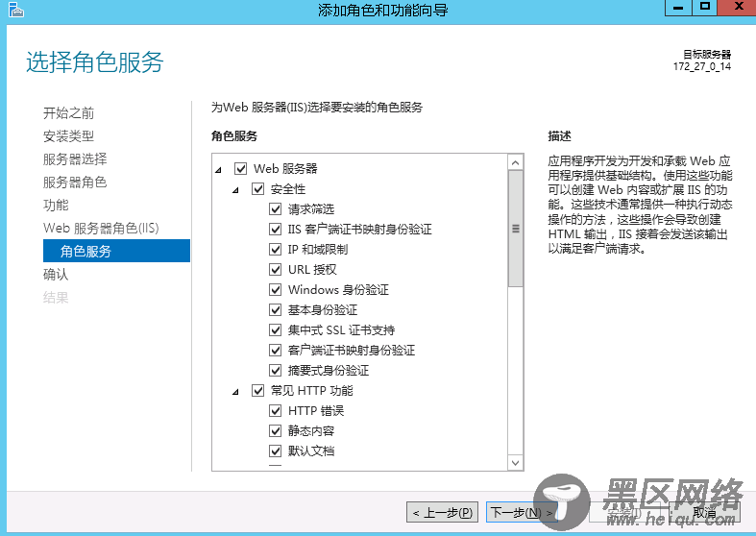Collapse the 安全性 tree node
The width and height of the screenshot is (756, 536).
tap(235, 190)
